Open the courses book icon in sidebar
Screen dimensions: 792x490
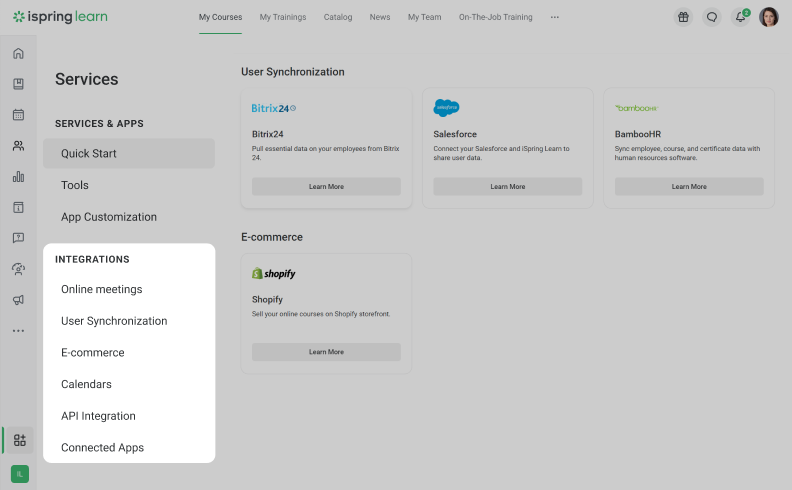pyautogui.click(x=18, y=84)
